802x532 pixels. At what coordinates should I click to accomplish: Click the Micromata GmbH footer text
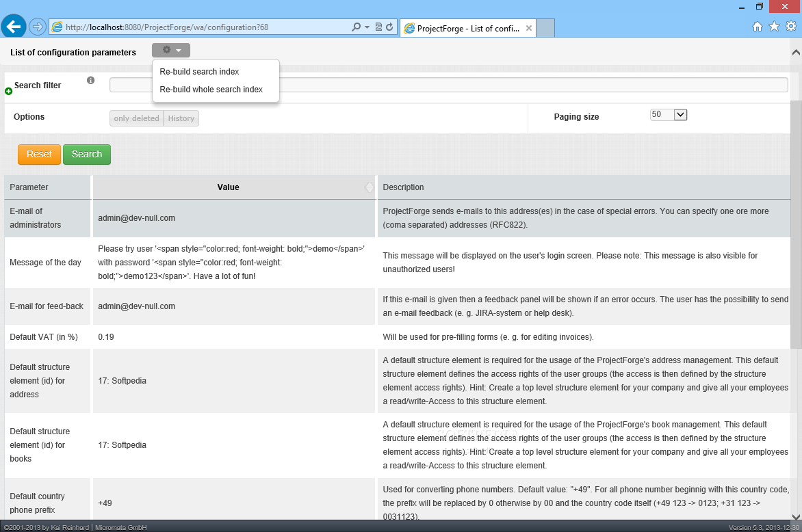[120, 527]
